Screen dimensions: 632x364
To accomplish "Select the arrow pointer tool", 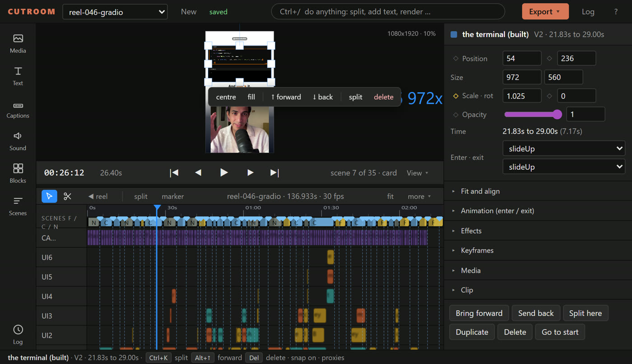I will [49, 196].
